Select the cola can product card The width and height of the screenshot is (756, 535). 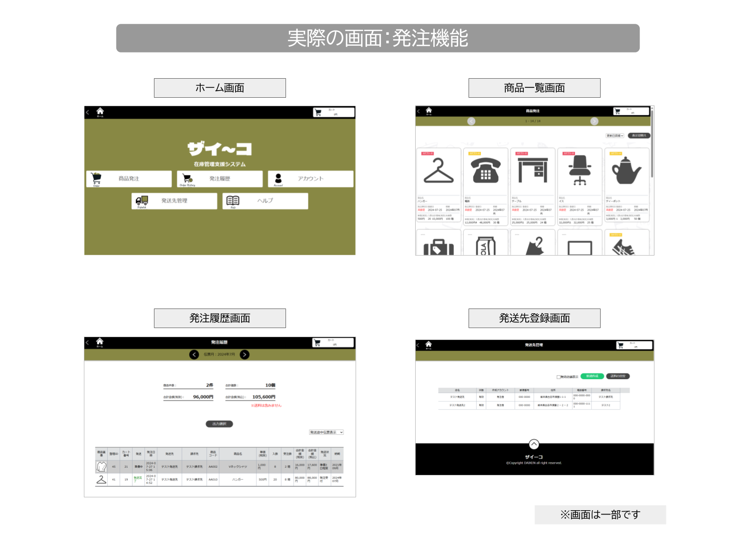coord(485,243)
